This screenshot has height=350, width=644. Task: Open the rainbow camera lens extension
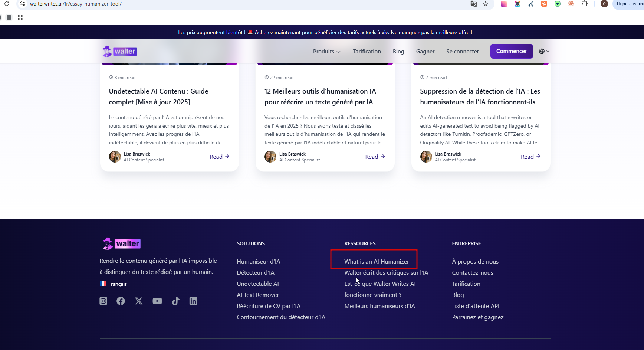pyautogui.click(x=517, y=4)
